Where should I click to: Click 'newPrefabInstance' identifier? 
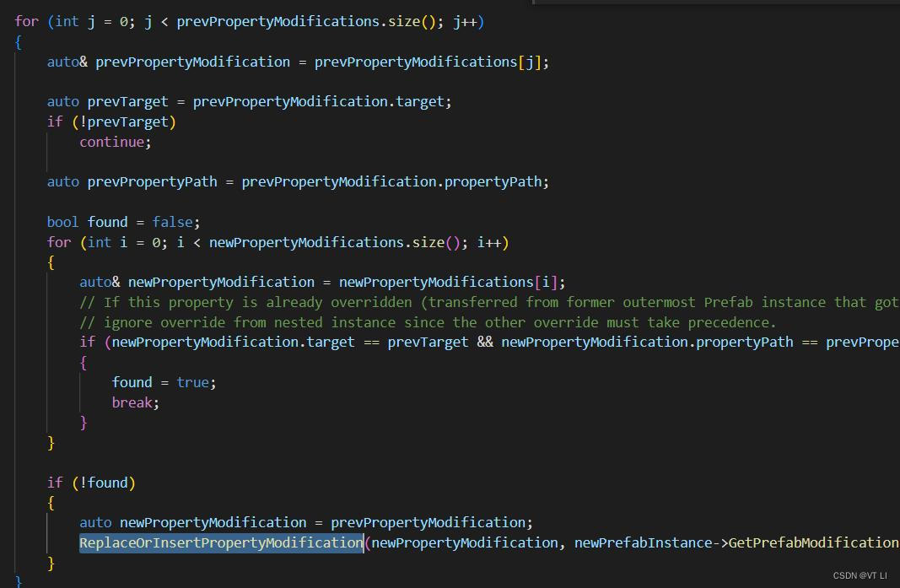[x=643, y=542]
